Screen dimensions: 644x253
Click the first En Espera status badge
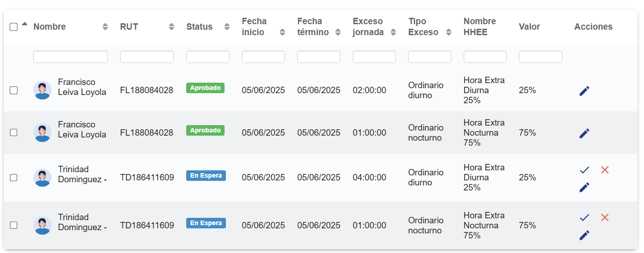pyautogui.click(x=206, y=176)
